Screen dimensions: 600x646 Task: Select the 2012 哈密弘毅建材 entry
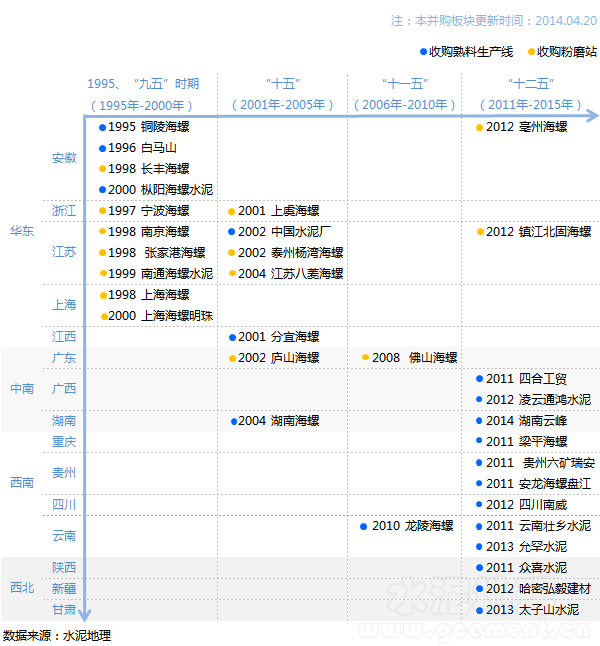pyautogui.click(x=534, y=589)
